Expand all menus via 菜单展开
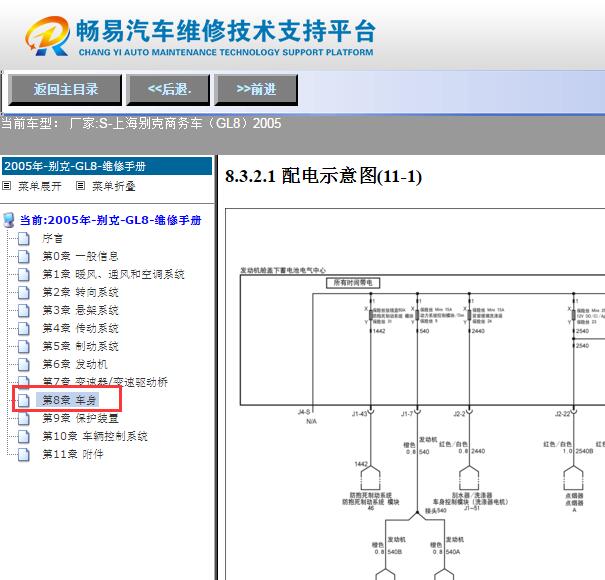Image resolution: width=605 pixels, height=580 pixels. click(40, 186)
